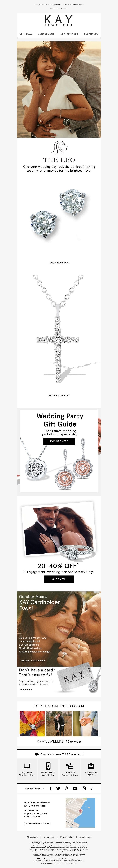Follow the Apply Now link
Viewport: 118px width, 868px height.
(26, 689)
